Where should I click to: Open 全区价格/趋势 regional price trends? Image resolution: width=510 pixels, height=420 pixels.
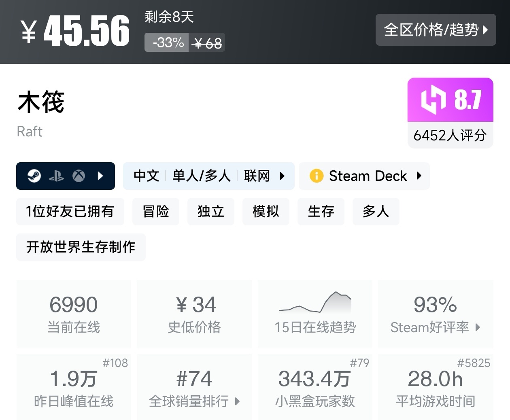coord(436,30)
